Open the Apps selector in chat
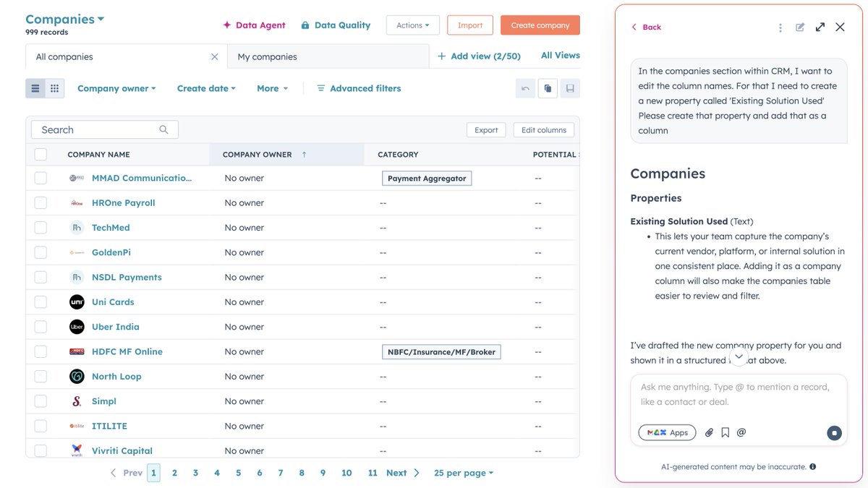The height and width of the screenshot is (488, 868). (x=667, y=432)
